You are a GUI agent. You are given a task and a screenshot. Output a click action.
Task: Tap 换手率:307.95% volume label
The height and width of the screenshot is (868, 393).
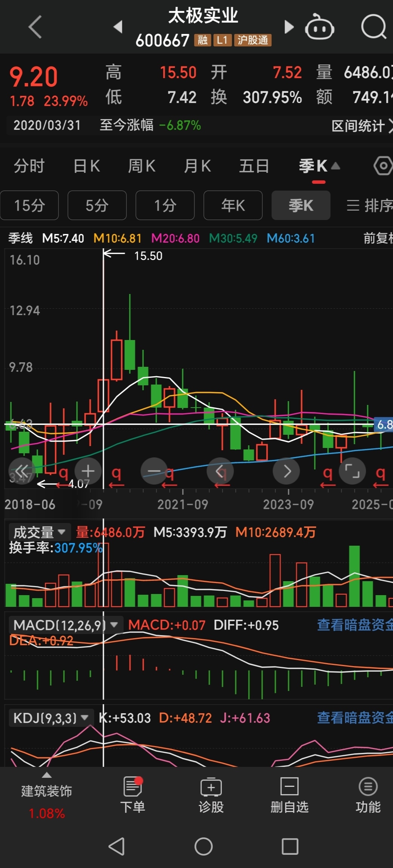click(x=55, y=548)
